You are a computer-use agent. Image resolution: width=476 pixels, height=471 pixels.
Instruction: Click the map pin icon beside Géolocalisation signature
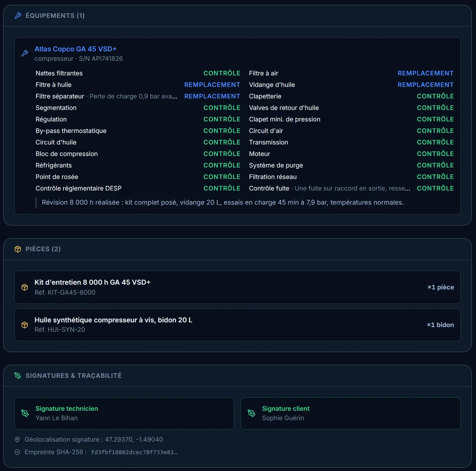point(17,439)
